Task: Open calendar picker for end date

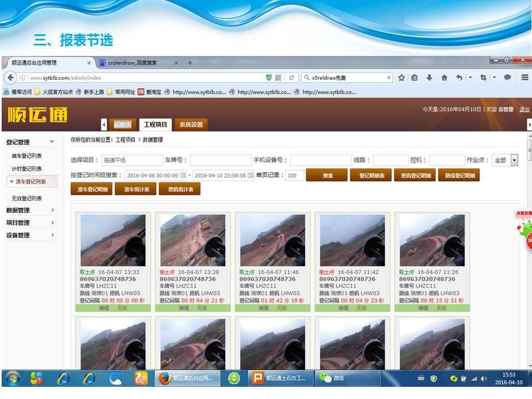Action: click(250, 176)
